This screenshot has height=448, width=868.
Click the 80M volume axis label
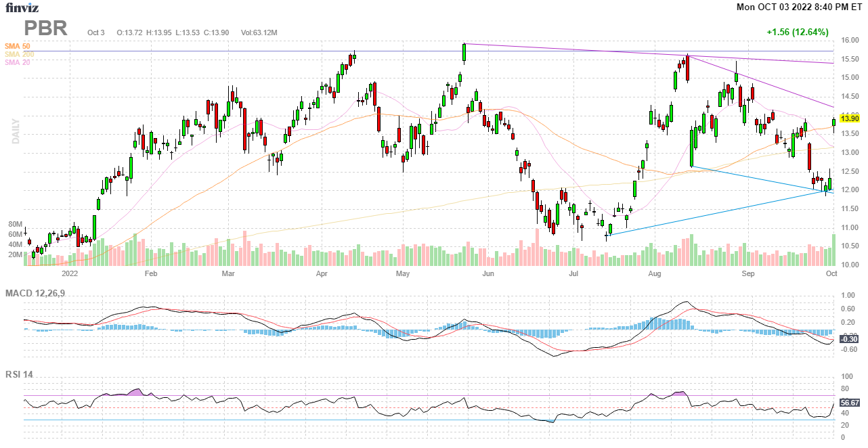click(15, 224)
